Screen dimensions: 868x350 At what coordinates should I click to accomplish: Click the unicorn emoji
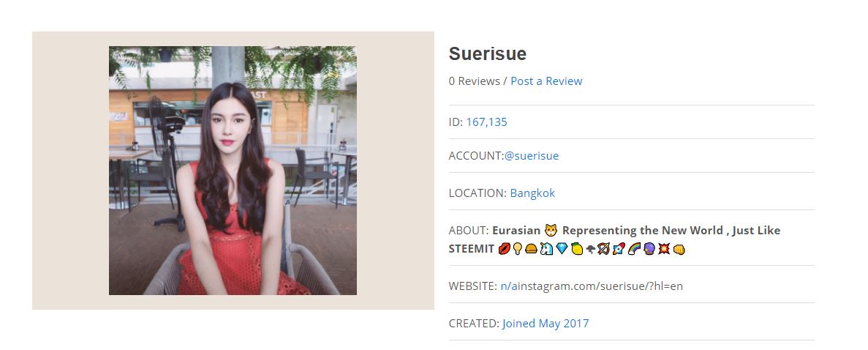point(546,248)
